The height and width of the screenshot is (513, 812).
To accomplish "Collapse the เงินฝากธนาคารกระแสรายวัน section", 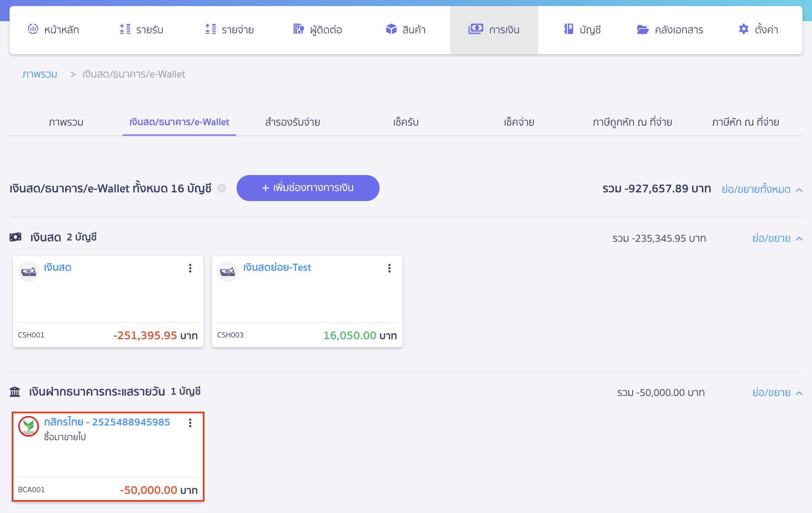I will [777, 393].
